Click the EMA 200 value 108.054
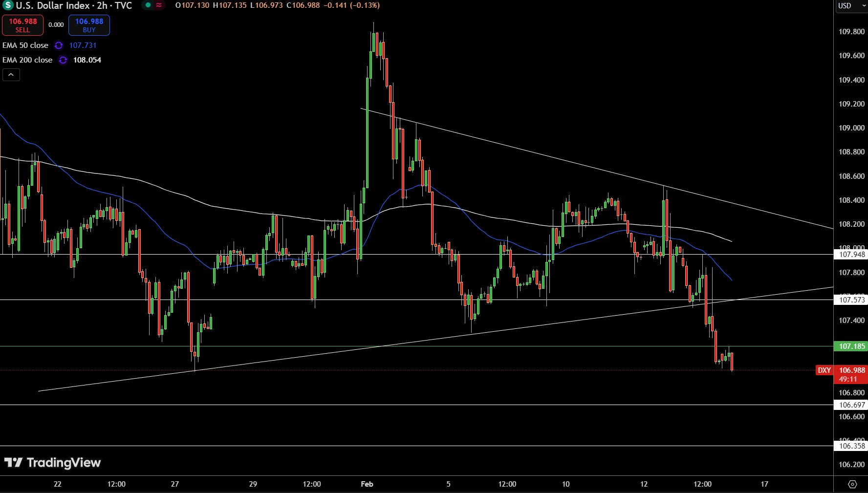868x493 pixels. (87, 60)
